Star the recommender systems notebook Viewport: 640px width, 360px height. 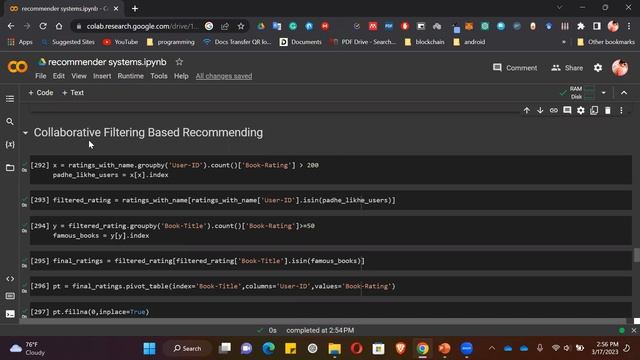click(x=179, y=62)
